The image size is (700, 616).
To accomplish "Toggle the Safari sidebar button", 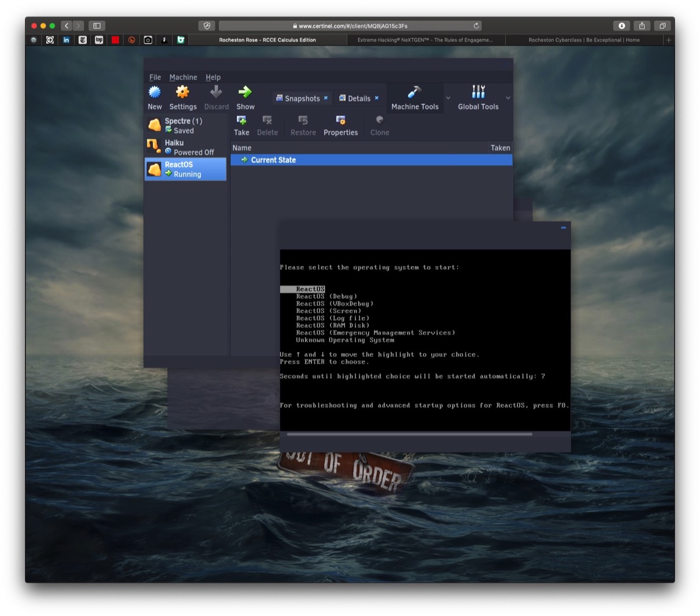I will coord(97,26).
